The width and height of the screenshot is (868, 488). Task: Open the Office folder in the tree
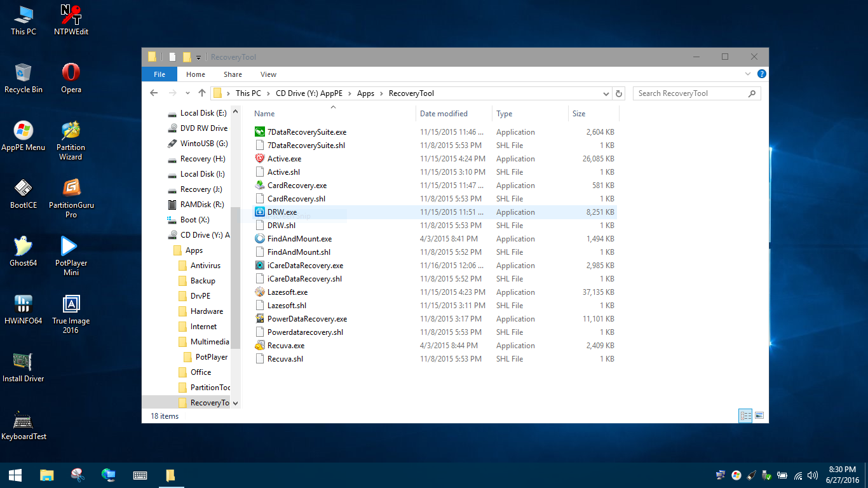(201, 372)
